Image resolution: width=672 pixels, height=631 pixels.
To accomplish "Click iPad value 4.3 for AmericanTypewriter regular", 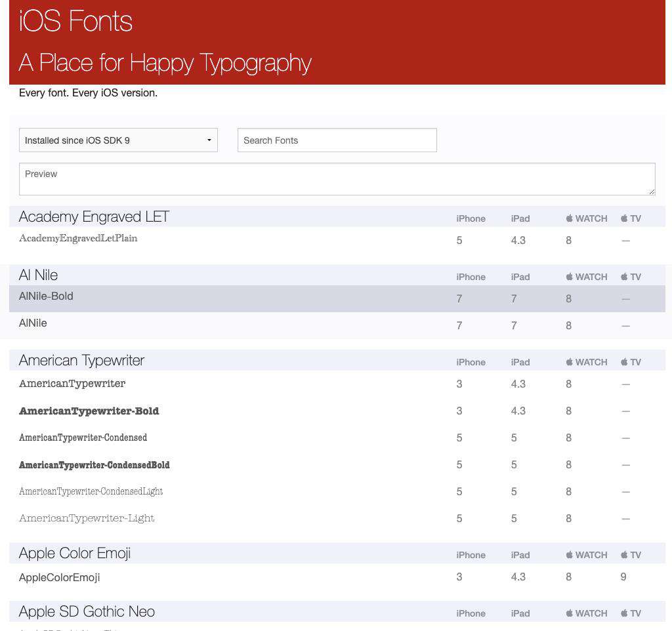I will pyautogui.click(x=518, y=384).
